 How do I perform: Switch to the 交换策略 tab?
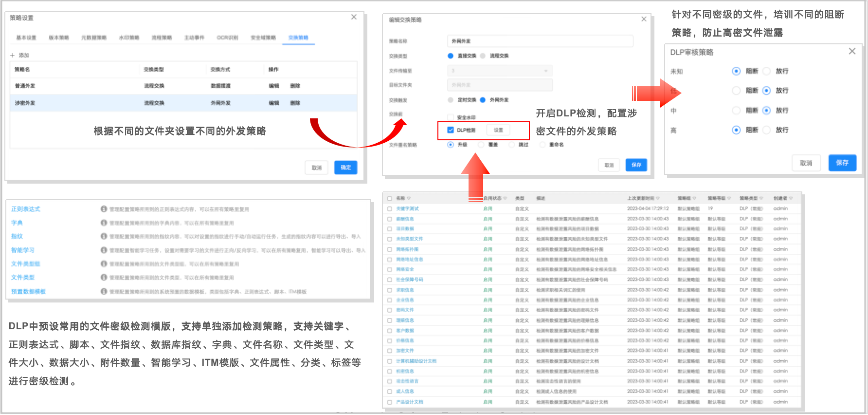298,38
